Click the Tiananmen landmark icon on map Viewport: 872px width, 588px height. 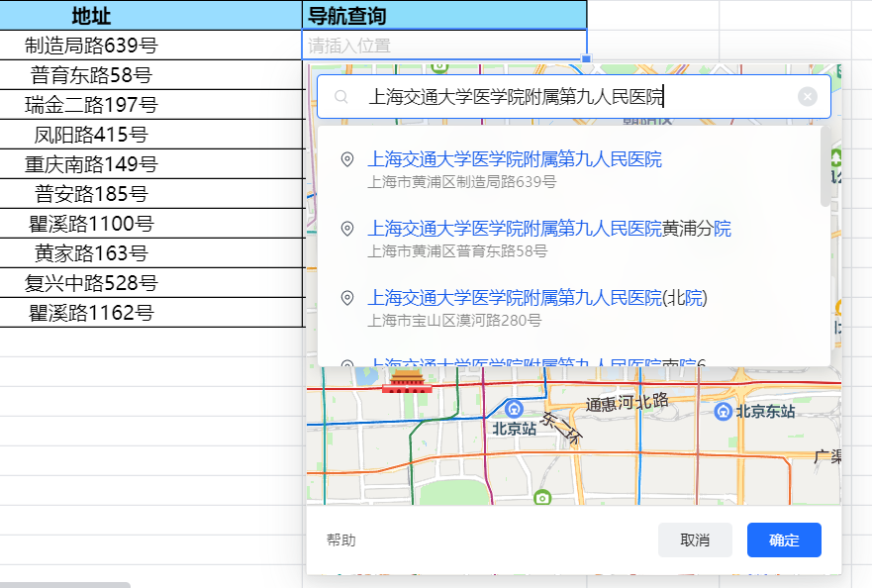(x=407, y=383)
